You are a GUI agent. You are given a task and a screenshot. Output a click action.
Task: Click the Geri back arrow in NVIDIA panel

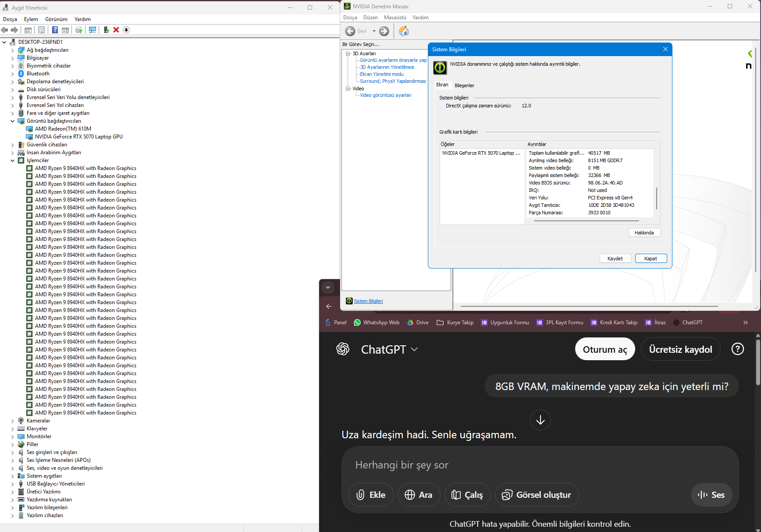click(350, 31)
